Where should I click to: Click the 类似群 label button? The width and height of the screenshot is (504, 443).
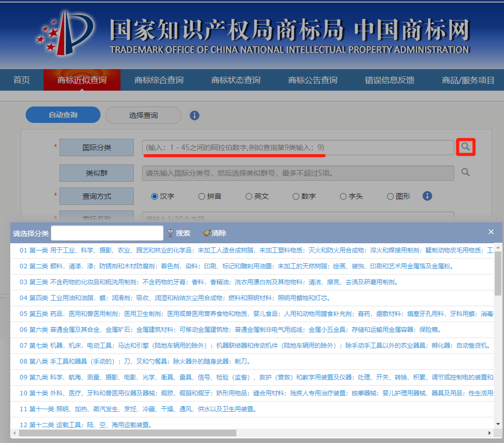(96, 173)
